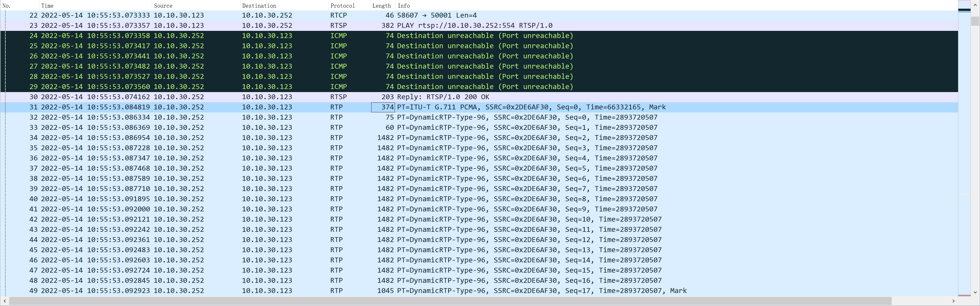Click the packet minimap intelligent scrollbar
The height and width of the screenshot is (306, 980).
(x=964, y=148)
